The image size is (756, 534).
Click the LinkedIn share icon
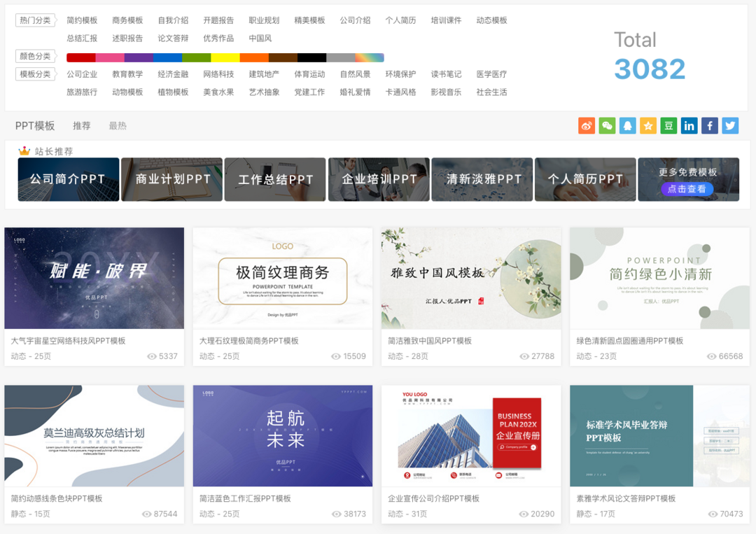click(x=689, y=125)
